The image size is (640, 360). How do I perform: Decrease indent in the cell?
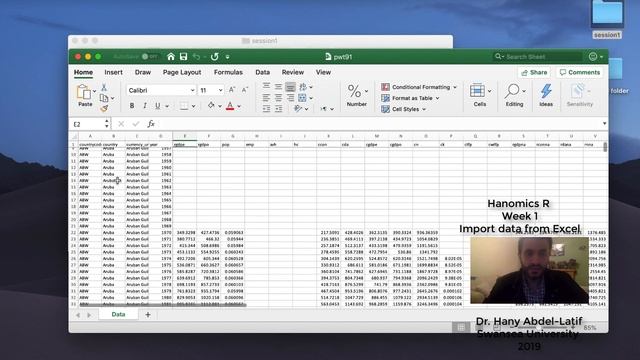(266, 109)
